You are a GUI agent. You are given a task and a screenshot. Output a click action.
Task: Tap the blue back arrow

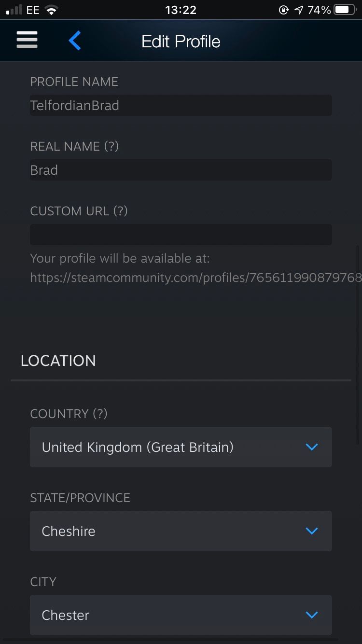pyautogui.click(x=75, y=41)
